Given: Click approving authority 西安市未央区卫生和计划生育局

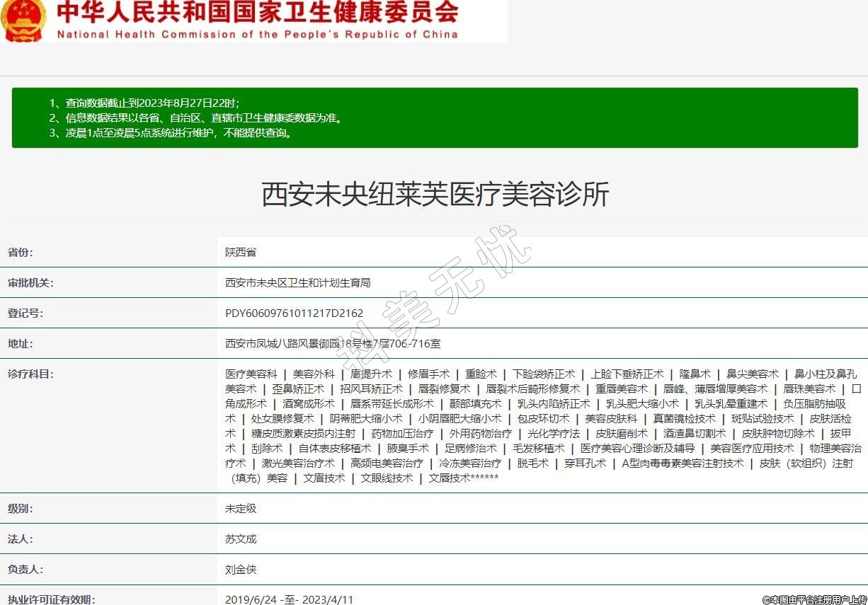Looking at the screenshot, I should [x=297, y=283].
